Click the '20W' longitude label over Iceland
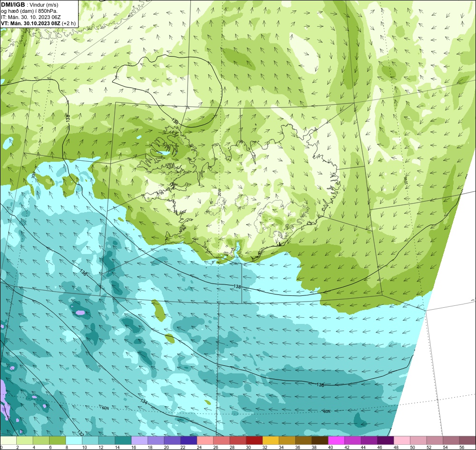The width and height of the screenshot is (476, 450). (x=219, y=192)
